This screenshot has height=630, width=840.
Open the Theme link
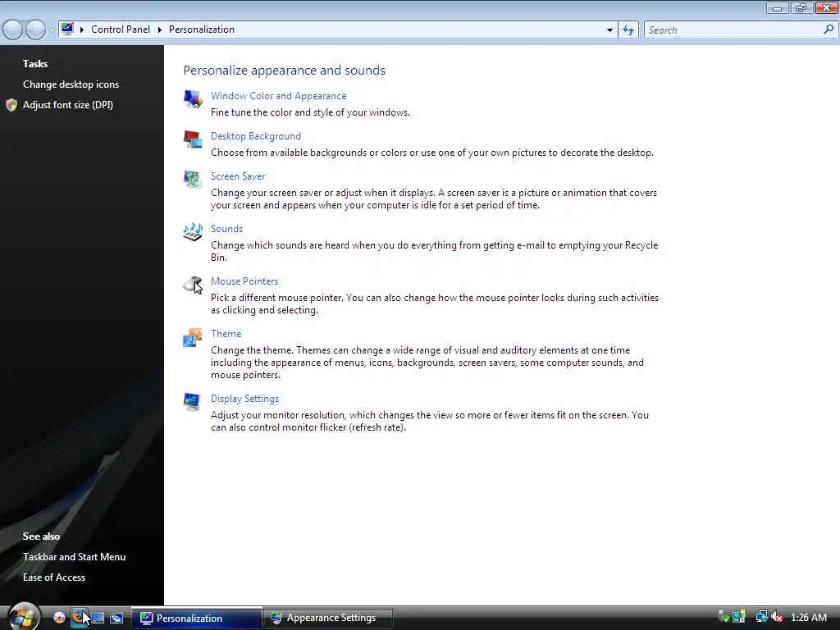coord(226,334)
